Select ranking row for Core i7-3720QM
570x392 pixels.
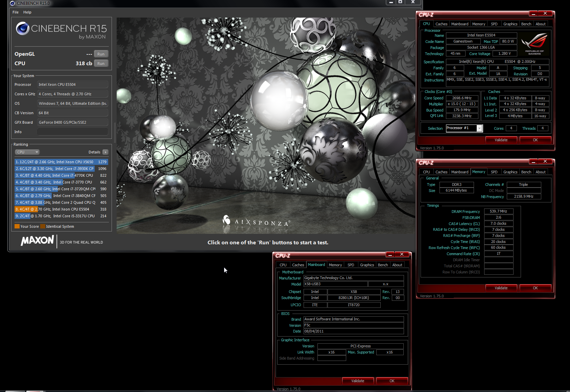pos(61,189)
